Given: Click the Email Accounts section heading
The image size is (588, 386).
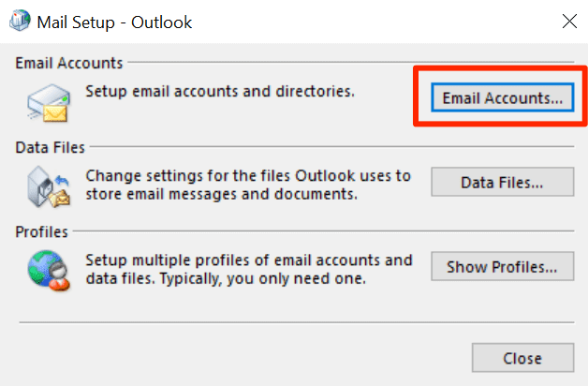Looking at the screenshot, I should [x=69, y=64].
